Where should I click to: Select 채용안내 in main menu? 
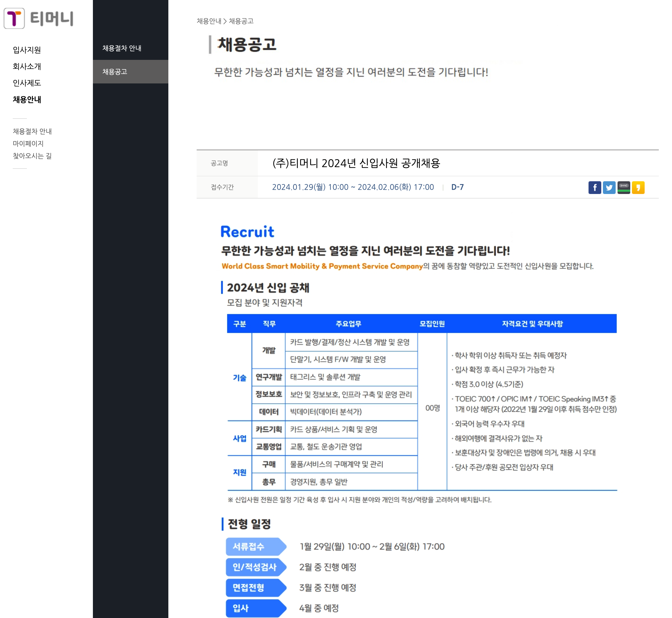pyautogui.click(x=27, y=99)
